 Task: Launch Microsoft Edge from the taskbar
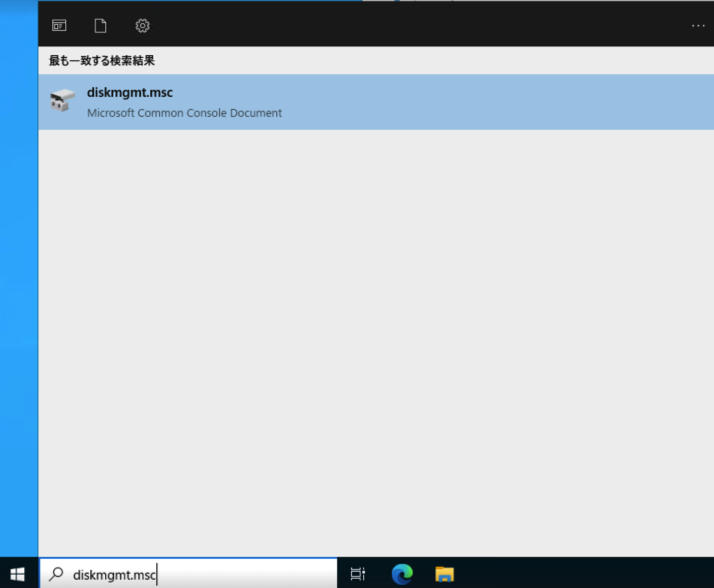(402, 574)
